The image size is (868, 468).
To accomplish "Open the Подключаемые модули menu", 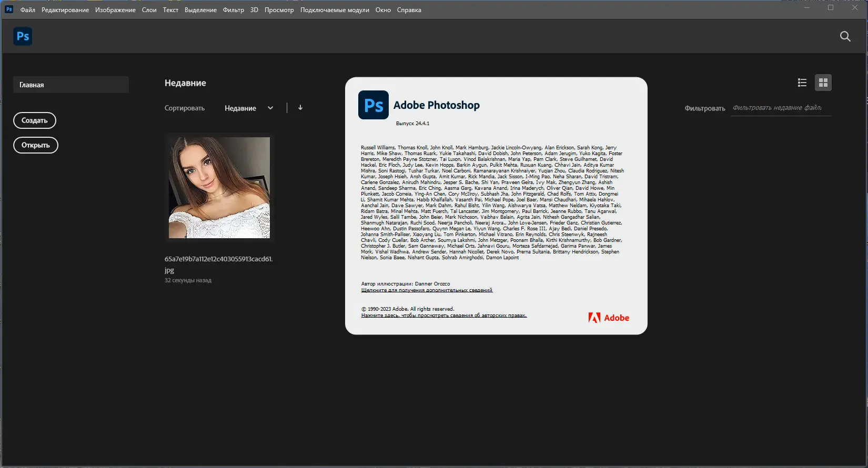I will [x=335, y=10].
